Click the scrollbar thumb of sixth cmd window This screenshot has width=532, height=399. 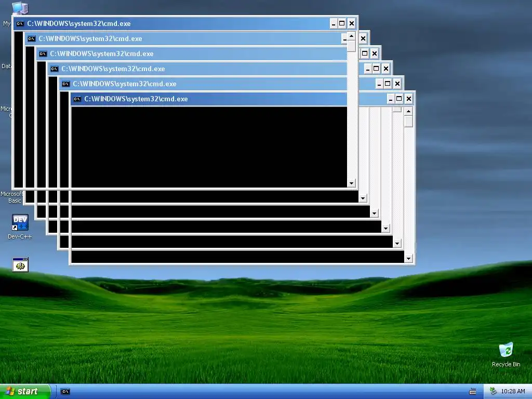tap(408, 122)
